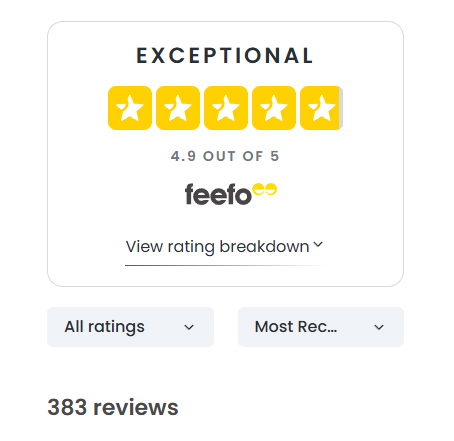Open the Most Rec... sort dropdown
The width and height of the screenshot is (454, 441).
click(321, 327)
